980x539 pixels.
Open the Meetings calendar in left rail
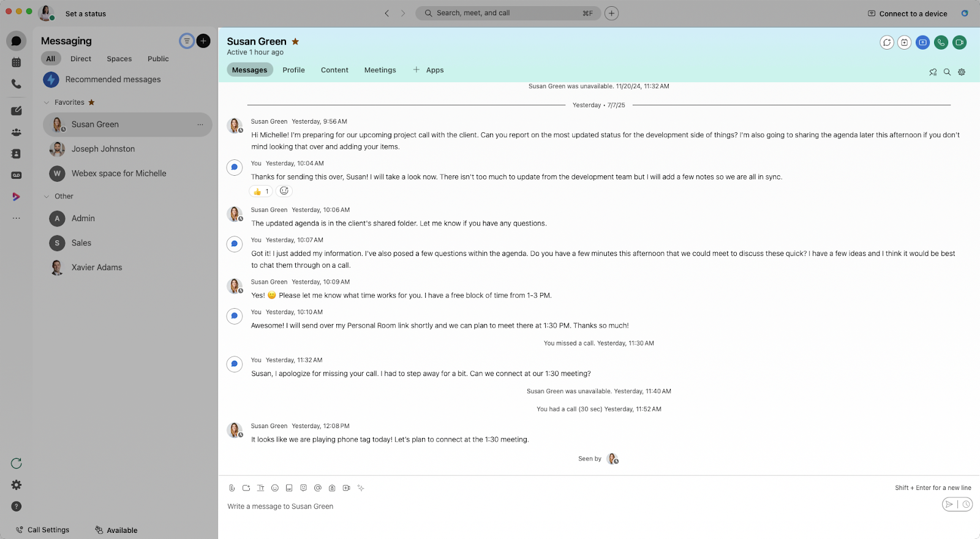17,62
